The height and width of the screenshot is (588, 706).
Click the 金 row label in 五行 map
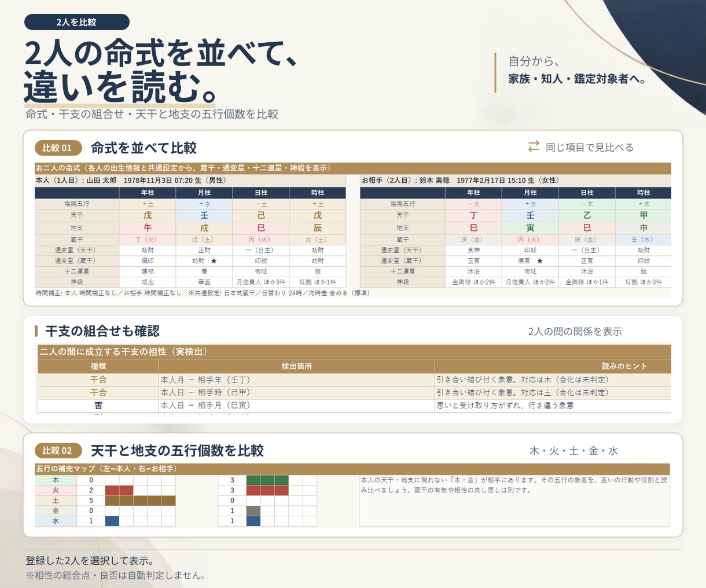pyautogui.click(x=56, y=511)
